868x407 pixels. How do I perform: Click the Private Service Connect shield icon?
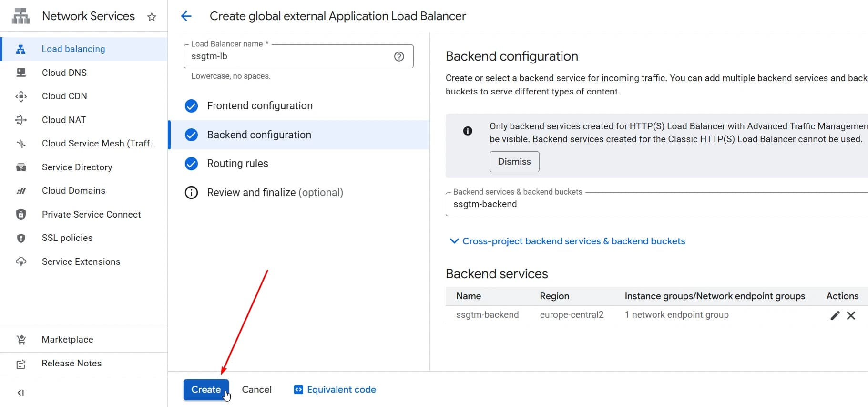[x=21, y=214]
